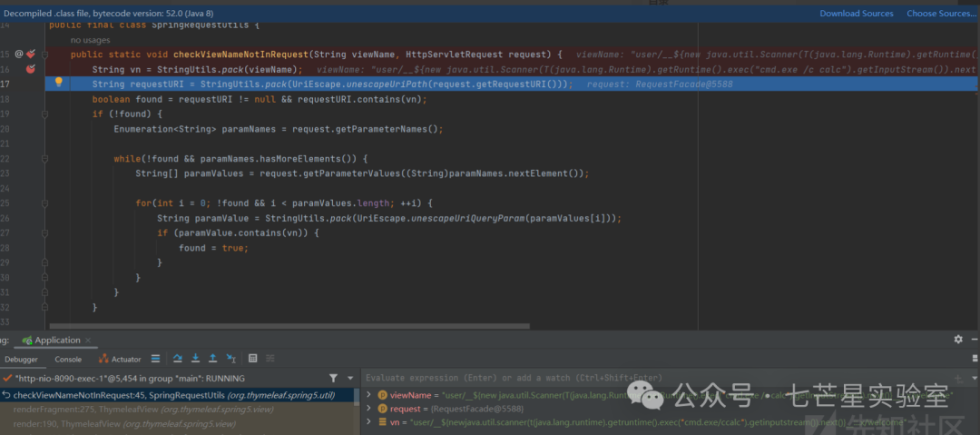Image resolution: width=980 pixels, height=435 pixels.
Task: Expand the request variable node
Action: [x=368, y=409]
